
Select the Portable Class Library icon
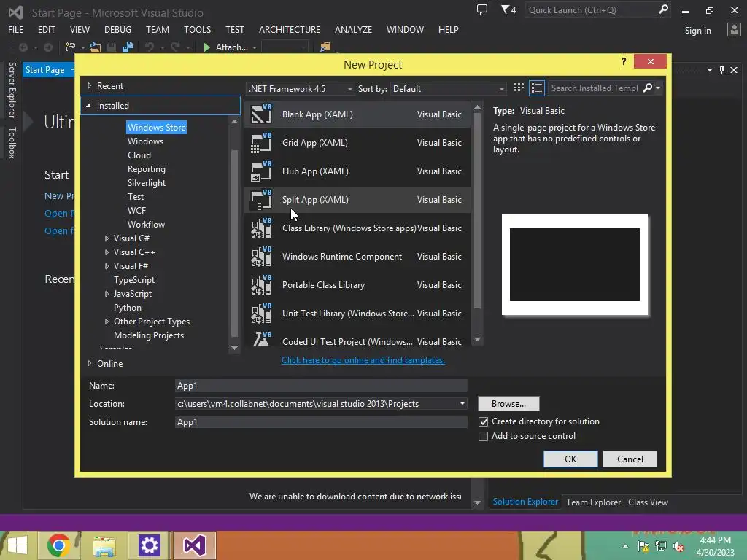(261, 285)
